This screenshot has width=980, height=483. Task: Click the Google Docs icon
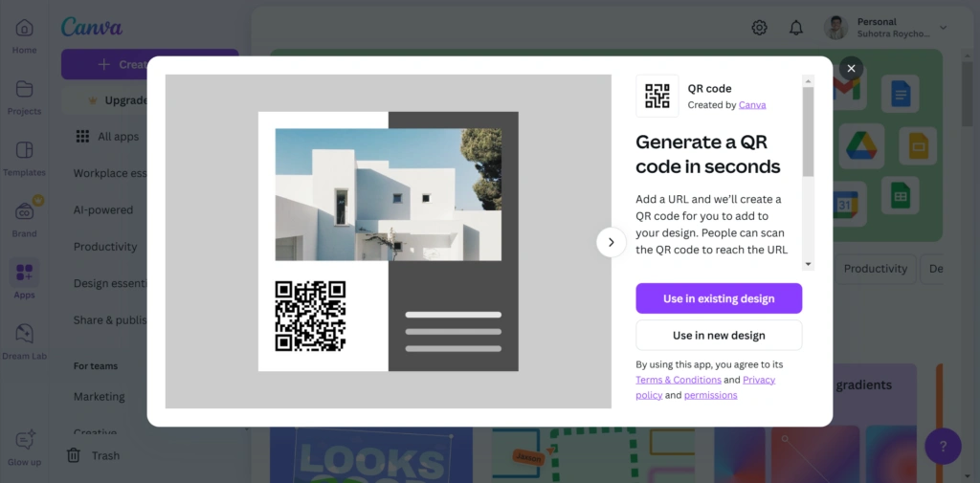click(900, 94)
